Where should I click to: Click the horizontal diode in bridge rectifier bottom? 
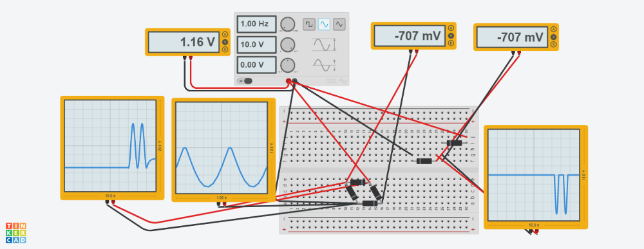[x=370, y=203]
